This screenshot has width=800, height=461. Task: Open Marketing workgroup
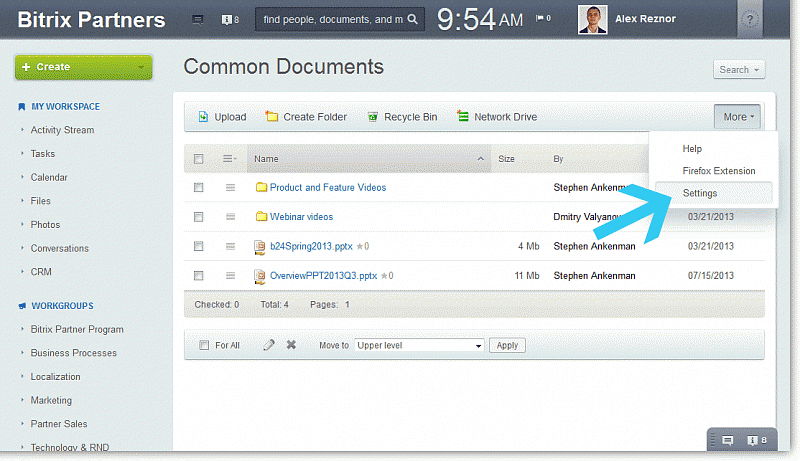pos(51,400)
